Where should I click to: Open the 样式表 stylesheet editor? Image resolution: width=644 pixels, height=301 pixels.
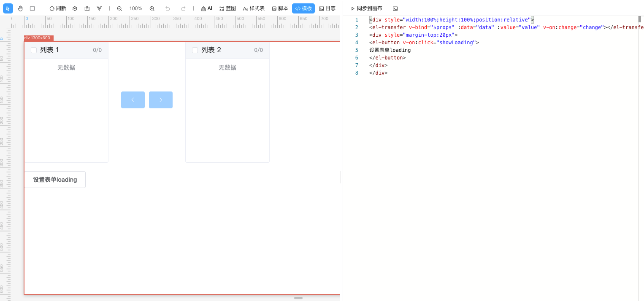tap(254, 8)
